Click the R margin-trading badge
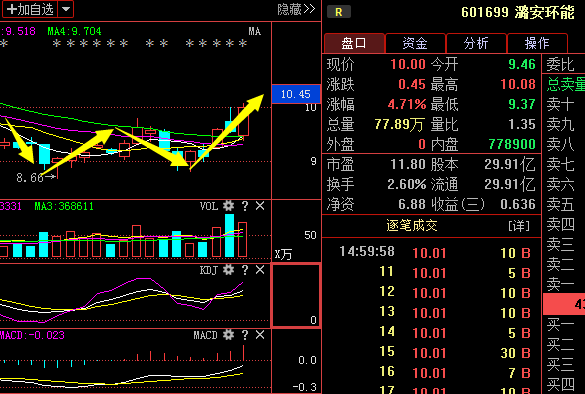Viewport: 585px width, 394px height. tap(339, 12)
